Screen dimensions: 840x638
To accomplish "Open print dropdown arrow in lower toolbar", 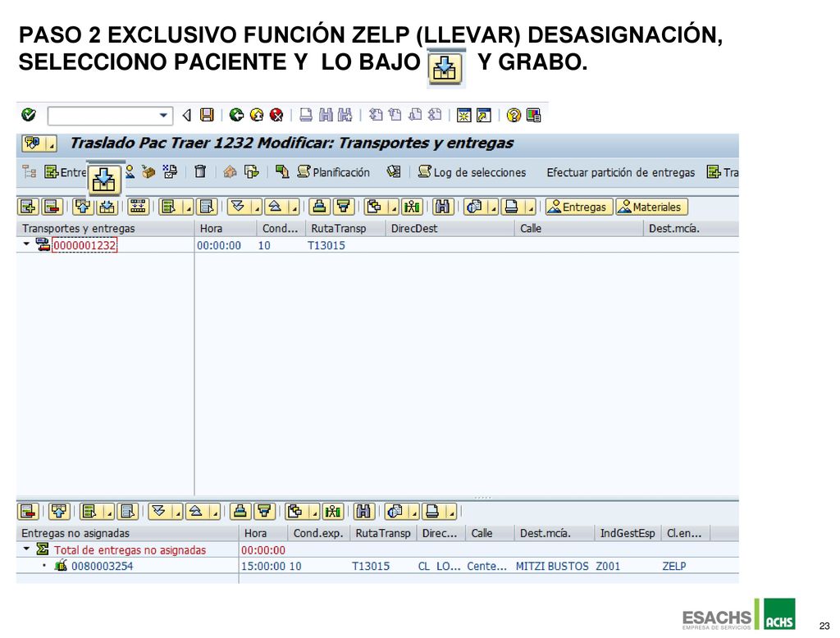I will 452,512.
